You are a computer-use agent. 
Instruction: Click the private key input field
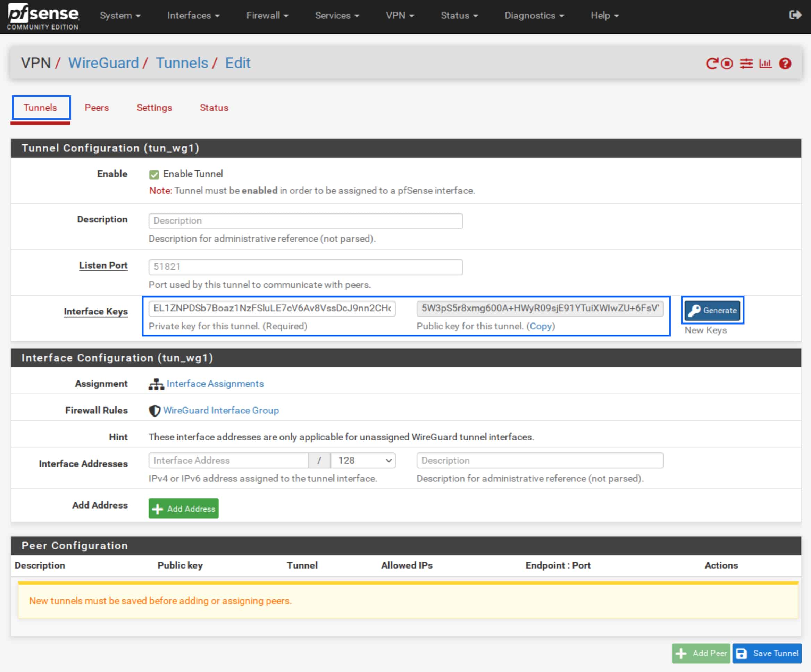pos(272,308)
